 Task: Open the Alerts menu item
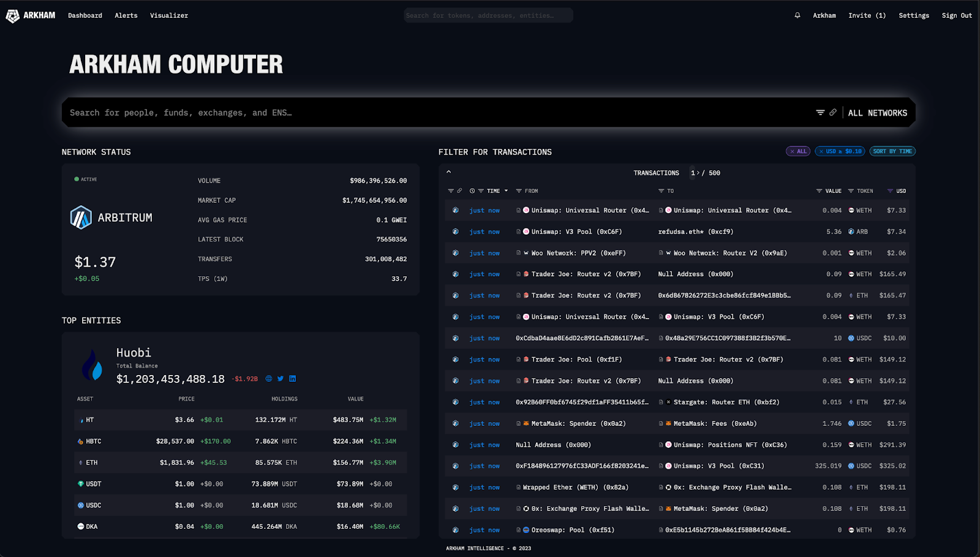(126, 15)
